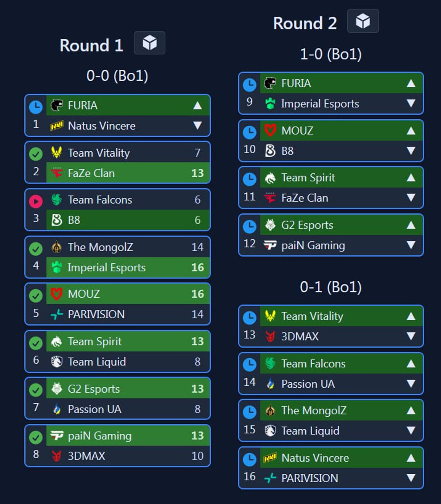441x504 pixels.
Task: Click the Round 2 heading
Action: click(x=305, y=23)
